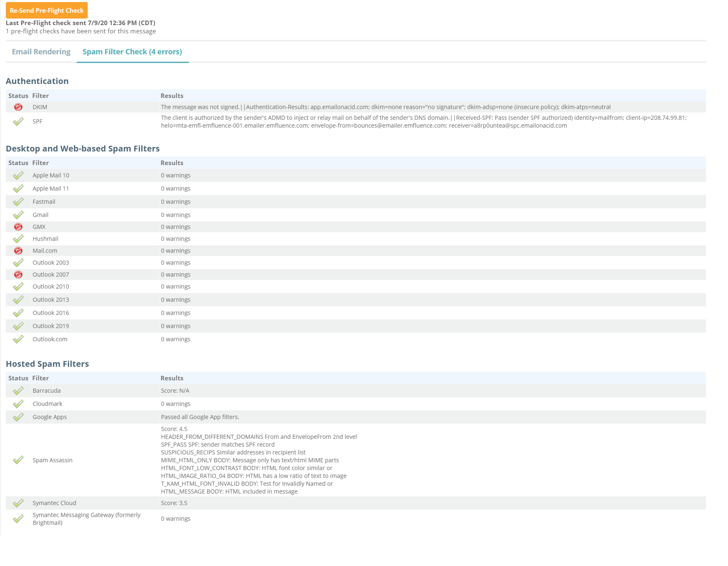Click the Spam Assassin filter label

[52, 460]
